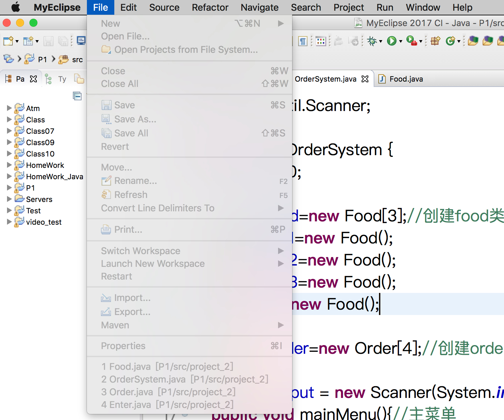This screenshot has width=504, height=420.
Task: Open the External Tools dropdown arrow
Action: (x=421, y=41)
